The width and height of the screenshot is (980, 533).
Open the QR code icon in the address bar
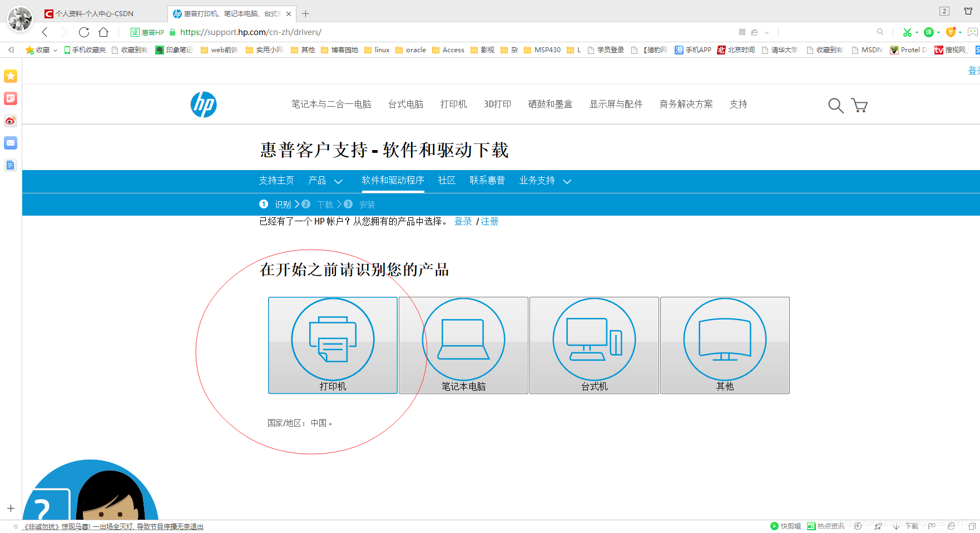pyautogui.click(x=742, y=32)
